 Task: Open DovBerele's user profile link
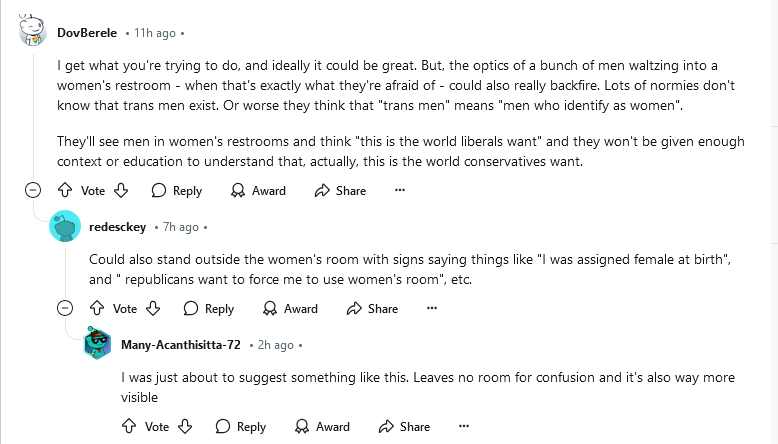[x=88, y=33]
